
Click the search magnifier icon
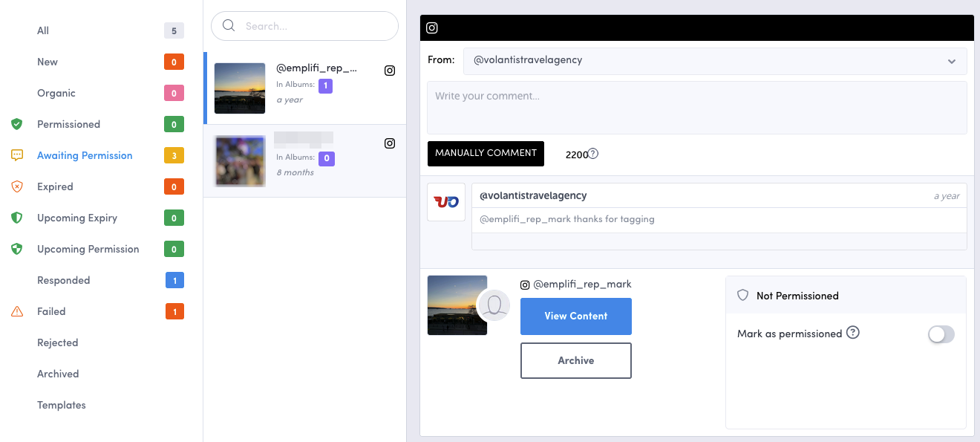pyautogui.click(x=229, y=26)
